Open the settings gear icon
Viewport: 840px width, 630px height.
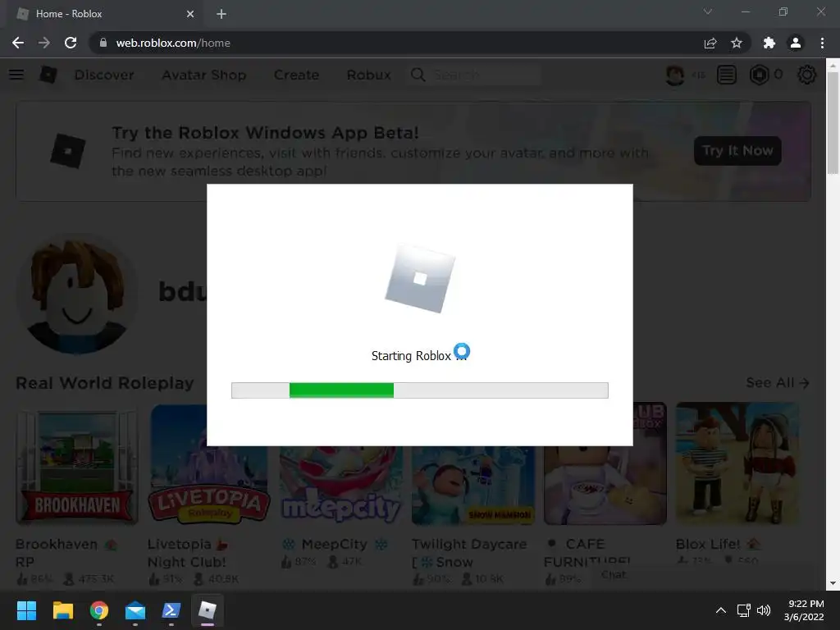click(x=807, y=75)
